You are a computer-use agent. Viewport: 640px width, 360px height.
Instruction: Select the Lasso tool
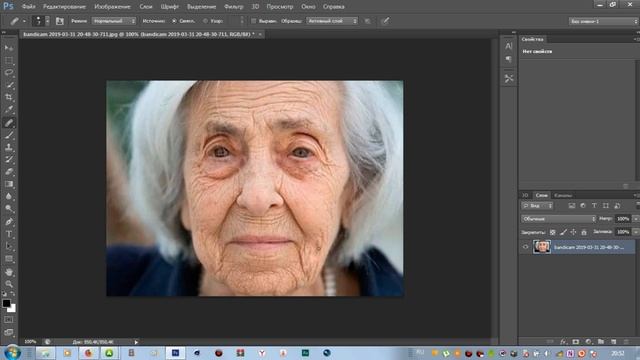(x=9, y=73)
